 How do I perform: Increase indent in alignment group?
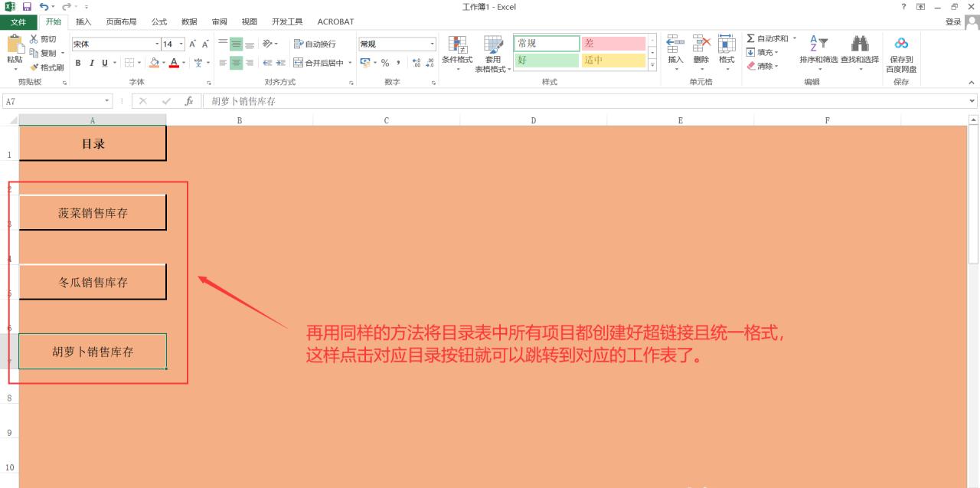281,63
